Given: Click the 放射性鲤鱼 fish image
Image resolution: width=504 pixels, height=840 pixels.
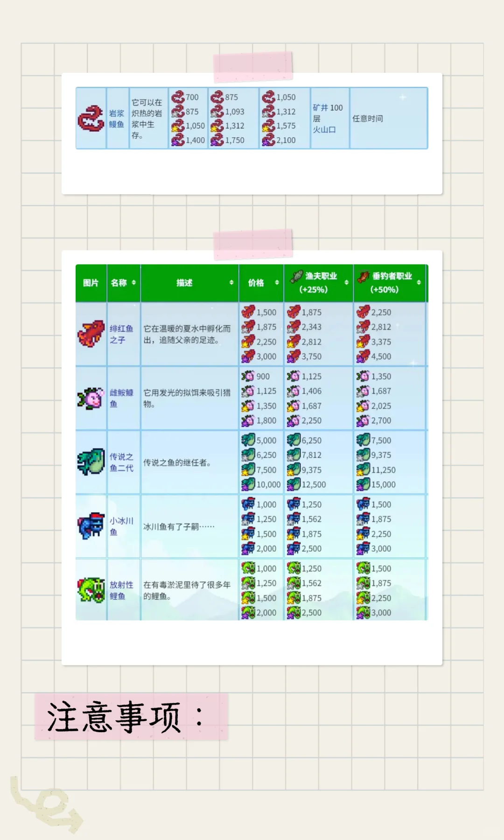Looking at the screenshot, I should (x=91, y=590).
